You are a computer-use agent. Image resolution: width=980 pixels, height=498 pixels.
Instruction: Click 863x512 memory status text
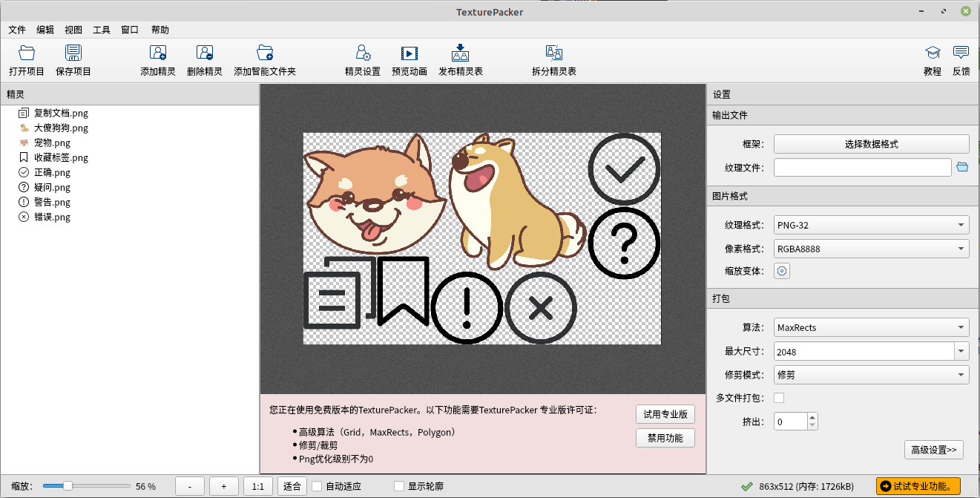click(x=806, y=486)
